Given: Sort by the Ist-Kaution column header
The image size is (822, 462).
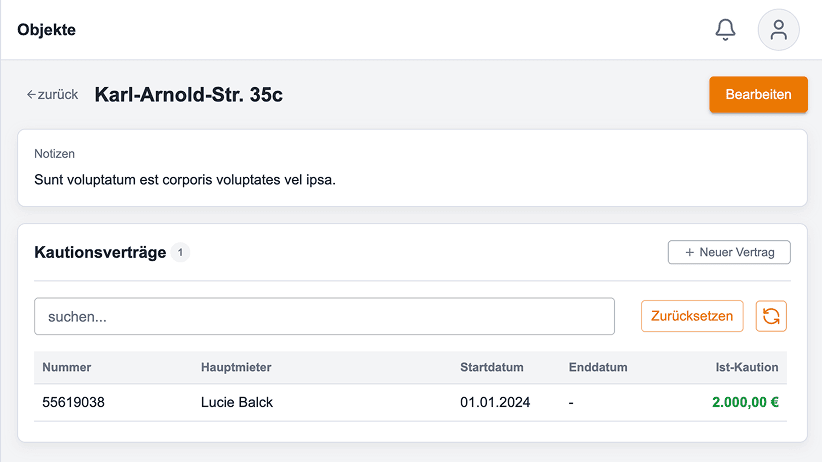Looking at the screenshot, I should point(747,367).
